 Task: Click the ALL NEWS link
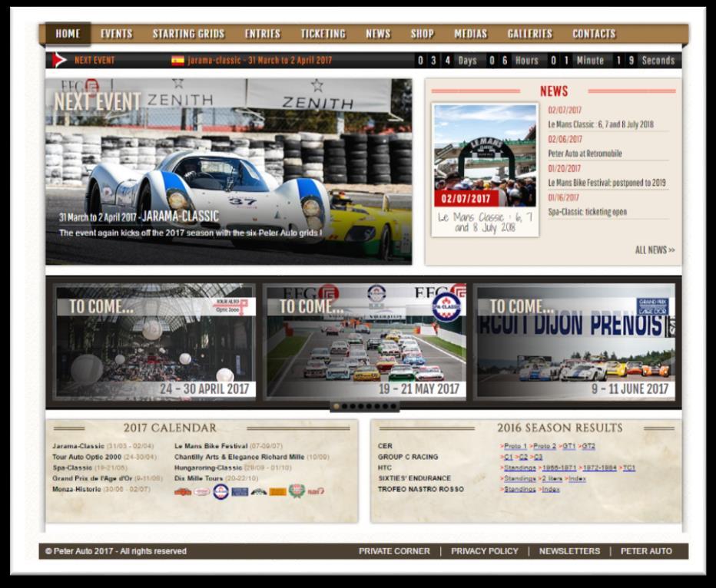click(x=655, y=250)
